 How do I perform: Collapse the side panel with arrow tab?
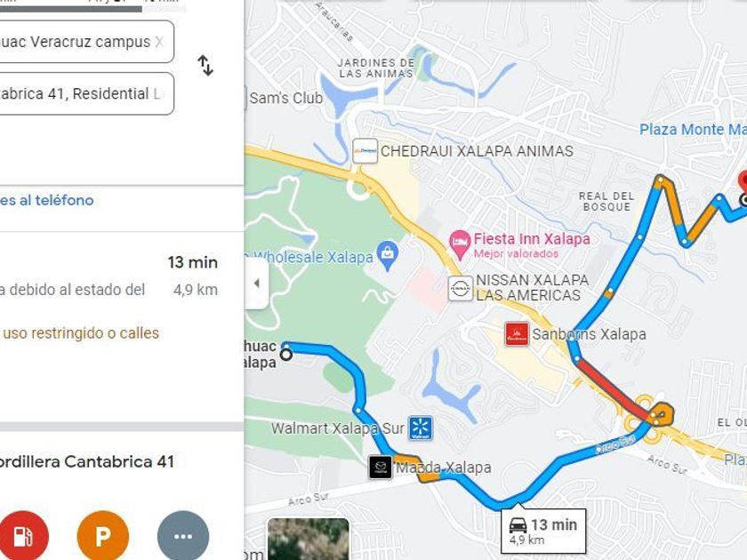click(x=257, y=284)
